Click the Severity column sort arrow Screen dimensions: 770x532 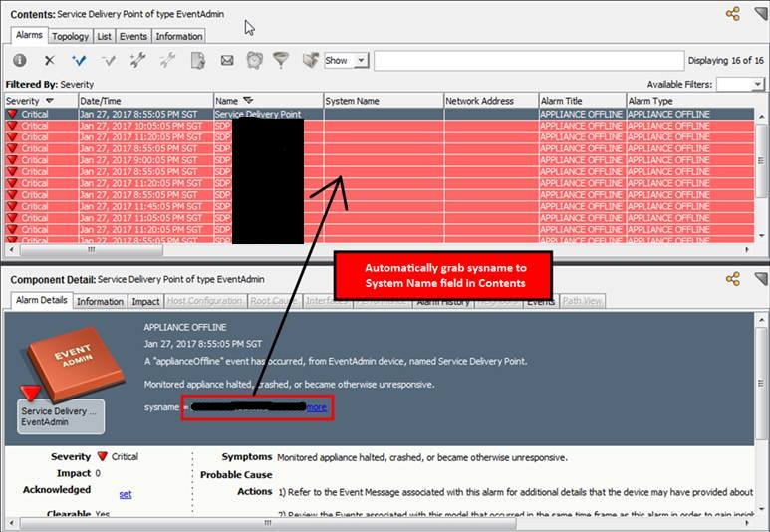click(x=49, y=101)
